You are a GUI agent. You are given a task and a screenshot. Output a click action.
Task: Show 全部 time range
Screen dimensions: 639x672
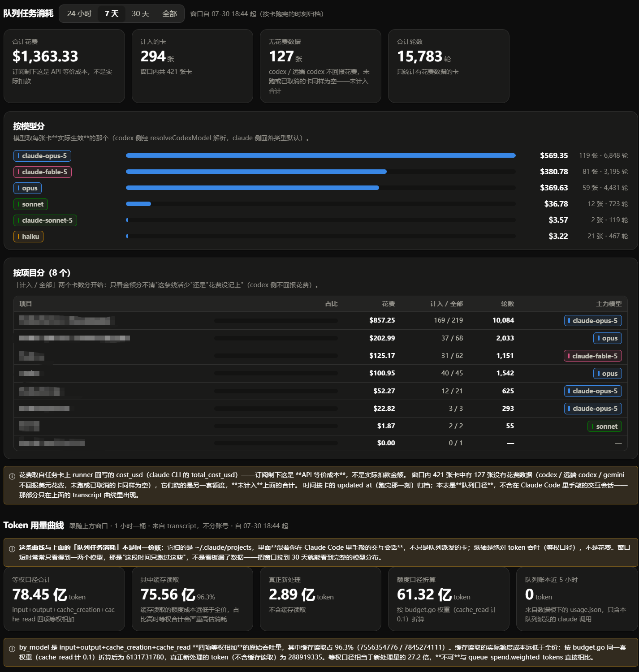click(x=169, y=13)
